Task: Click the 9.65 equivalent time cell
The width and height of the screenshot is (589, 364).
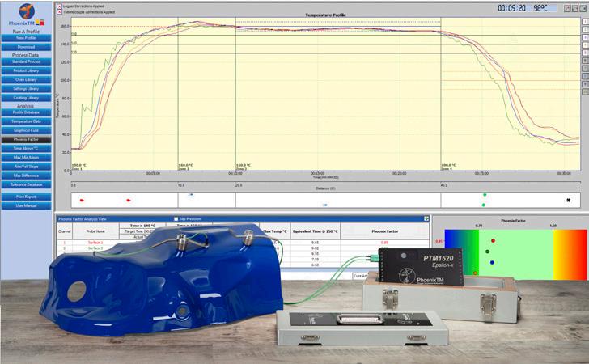Action: point(316,243)
